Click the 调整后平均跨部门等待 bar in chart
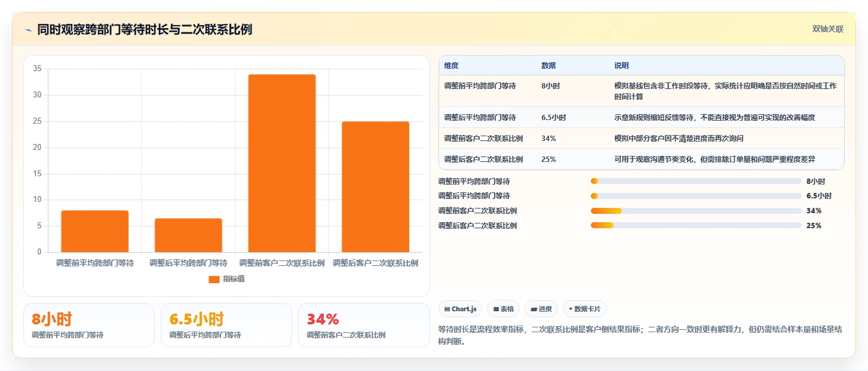Screen dimensions: 868x371 click(188, 235)
